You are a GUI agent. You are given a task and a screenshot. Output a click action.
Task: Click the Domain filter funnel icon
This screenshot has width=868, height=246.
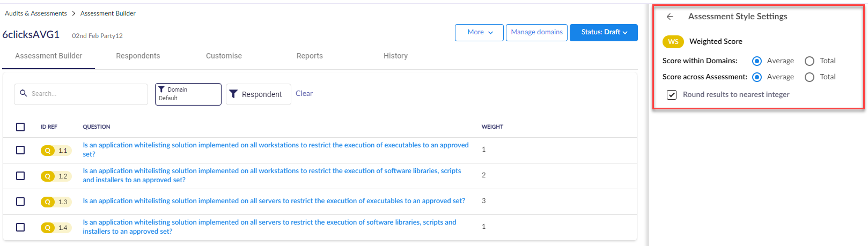(161, 90)
